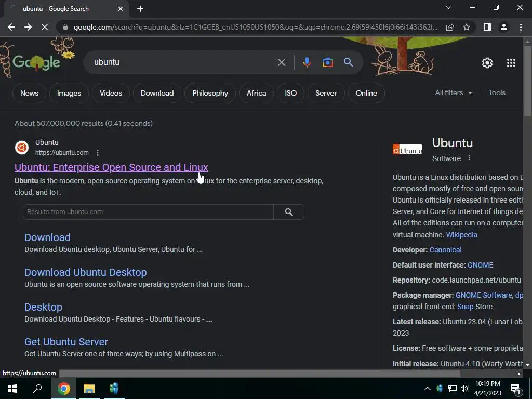Open Google quick settings gear
532x399 pixels.
click(x=487, y=63)
